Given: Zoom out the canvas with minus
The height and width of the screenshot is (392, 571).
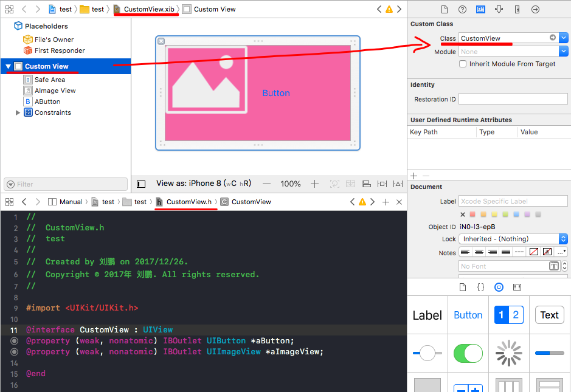Looking at the screenshot, I should pyautogui.click(x=266, y=184).
